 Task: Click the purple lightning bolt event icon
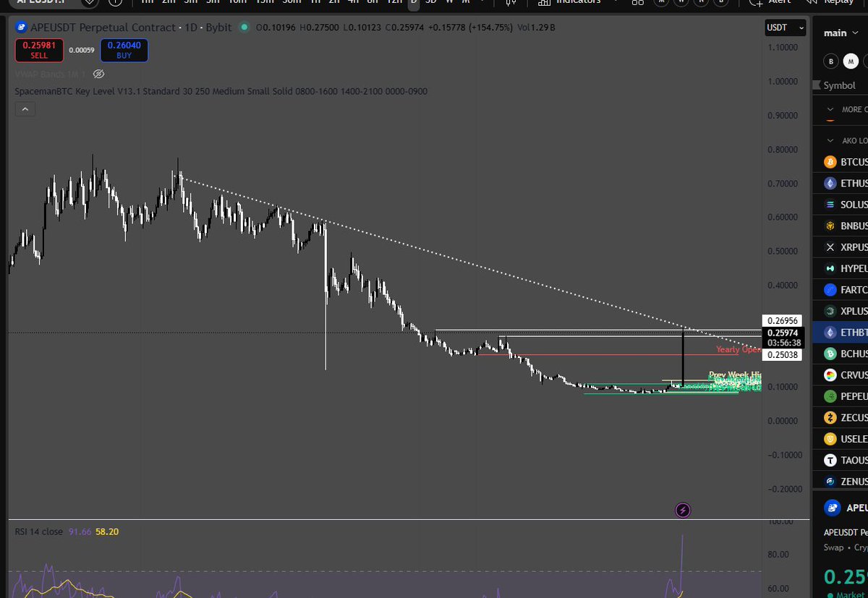683,511
